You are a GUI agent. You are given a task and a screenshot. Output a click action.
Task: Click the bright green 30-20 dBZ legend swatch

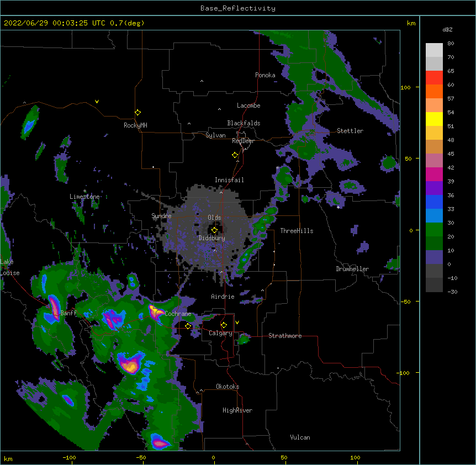tap(434, 230)
